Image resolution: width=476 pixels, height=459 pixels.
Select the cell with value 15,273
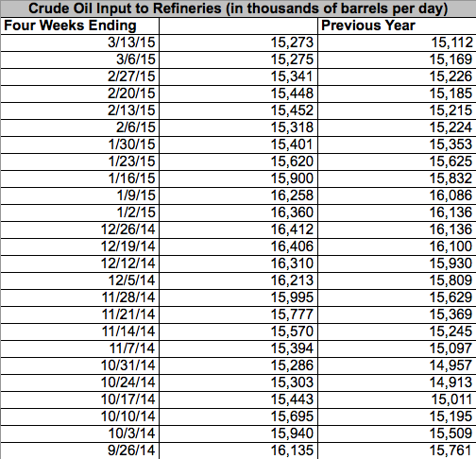pyautogui.click(x=239, y=42)
